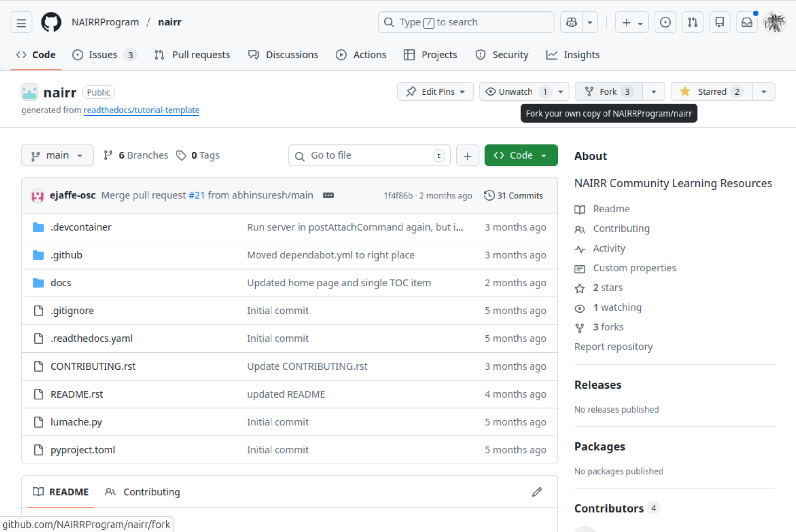View the 6 Branches list
796x532 pixels.
tap(136, 155)
